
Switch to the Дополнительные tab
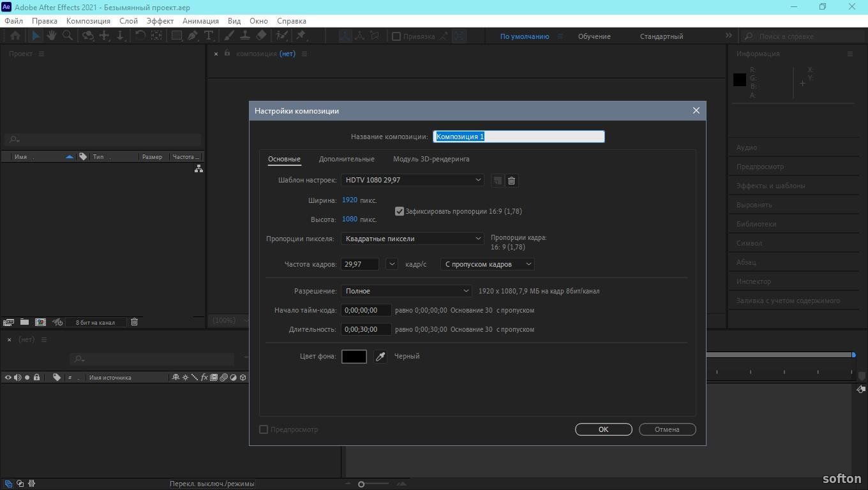(x=347, y=159)
